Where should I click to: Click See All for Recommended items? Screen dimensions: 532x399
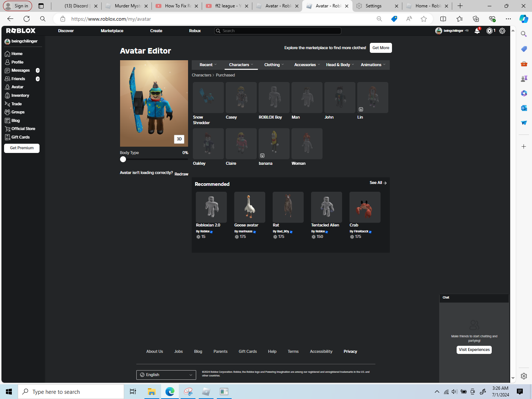tap(378, 183)
